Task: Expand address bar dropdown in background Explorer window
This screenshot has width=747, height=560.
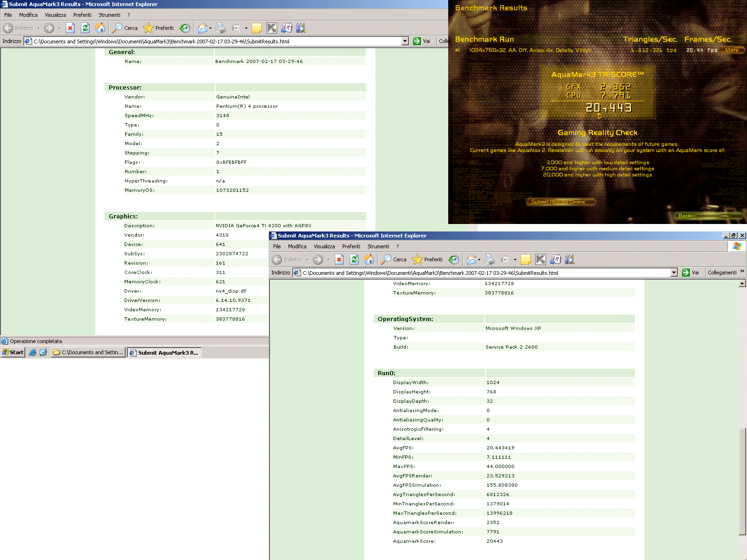Action: 405,41
